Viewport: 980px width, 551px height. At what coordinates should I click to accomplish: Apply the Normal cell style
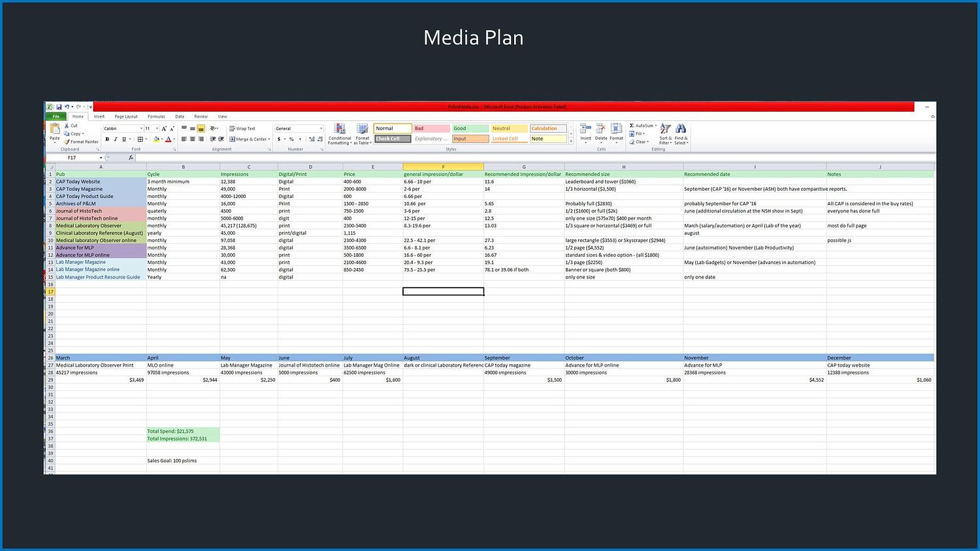tap(393, 128)
